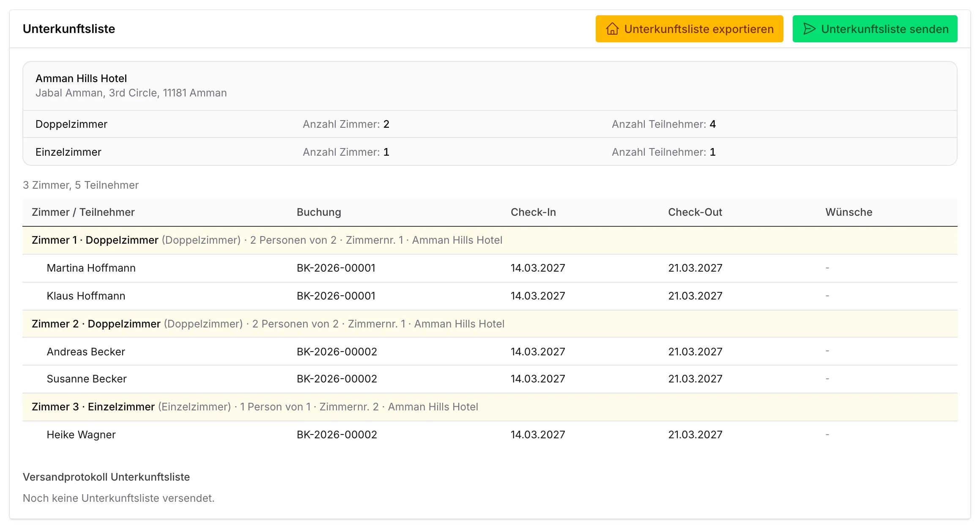This screenshot has height=528, width=980.
Task: Click the paper plane send icon
Action: click(x=809, y=29)
